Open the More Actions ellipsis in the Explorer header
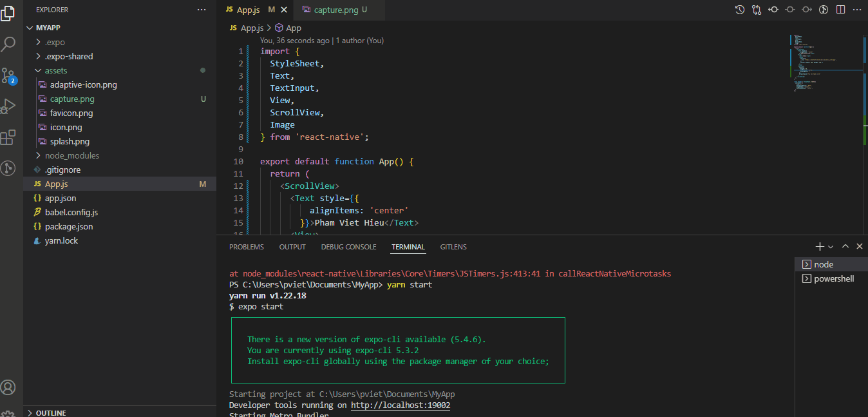 point(202,10)
